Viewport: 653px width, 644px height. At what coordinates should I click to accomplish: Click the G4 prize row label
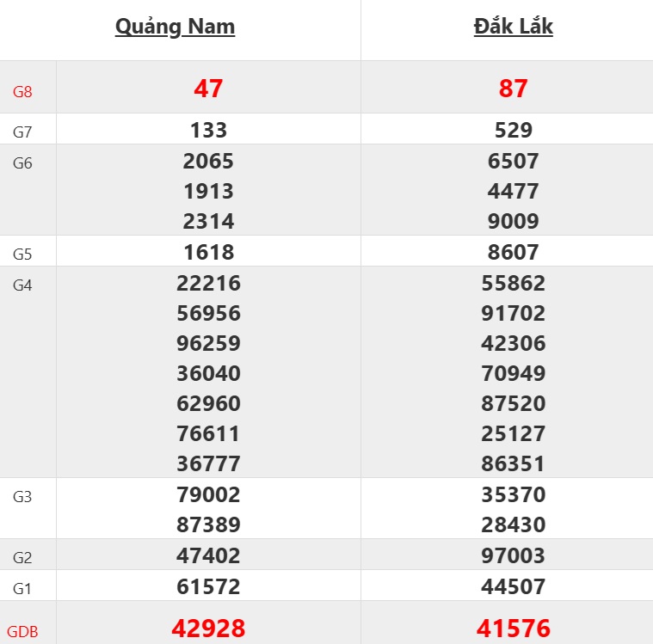point(23,285)
